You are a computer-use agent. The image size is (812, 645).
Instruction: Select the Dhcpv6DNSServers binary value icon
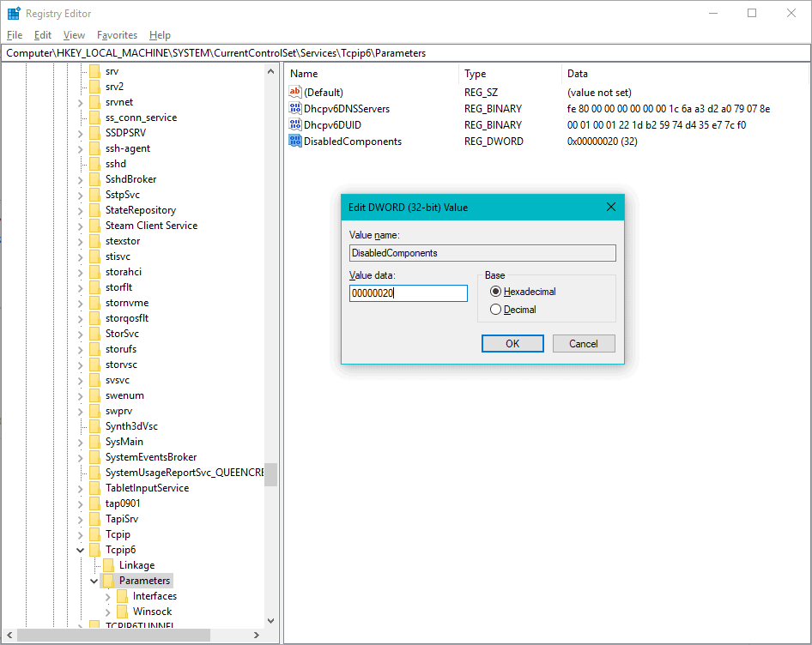point(294,109)
